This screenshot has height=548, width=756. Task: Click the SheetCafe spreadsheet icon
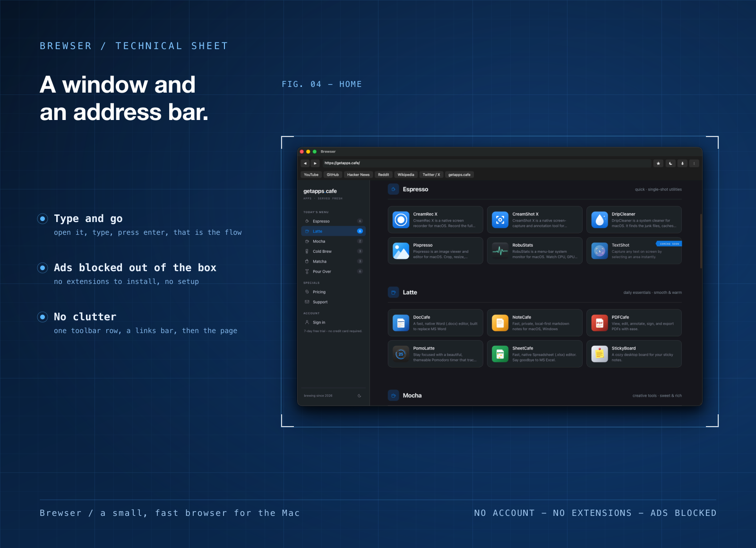pyautogui.click(x=500, y=354)
